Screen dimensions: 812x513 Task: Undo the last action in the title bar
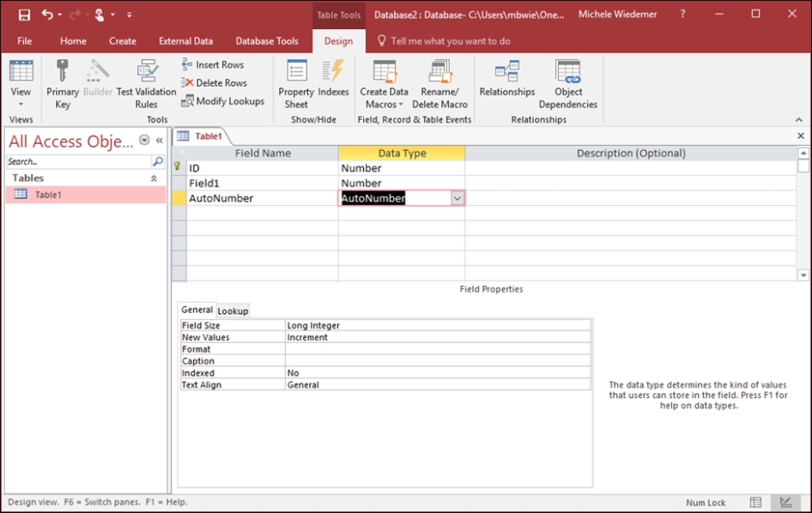coord(47,15)
